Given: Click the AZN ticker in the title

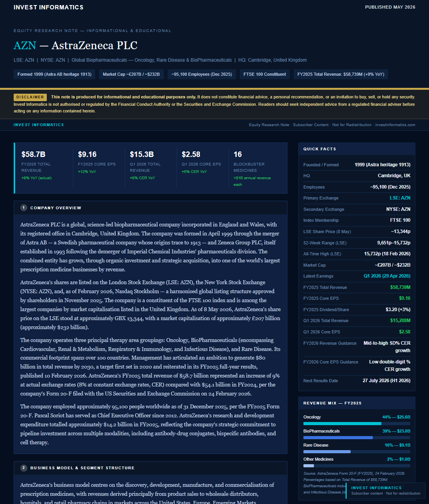Looking at the screenshot, I should pyautogui.click(x=25, y=46).
